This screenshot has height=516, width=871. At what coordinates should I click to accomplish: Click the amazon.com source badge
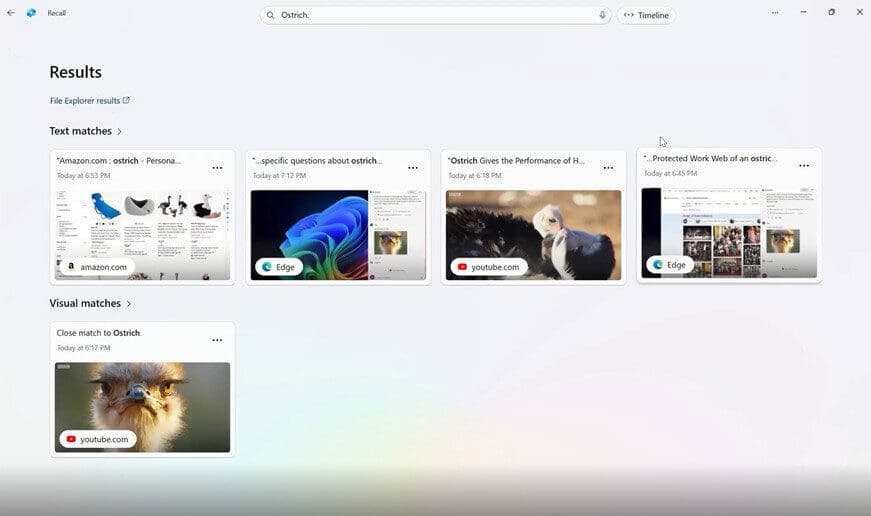[97, 267]
